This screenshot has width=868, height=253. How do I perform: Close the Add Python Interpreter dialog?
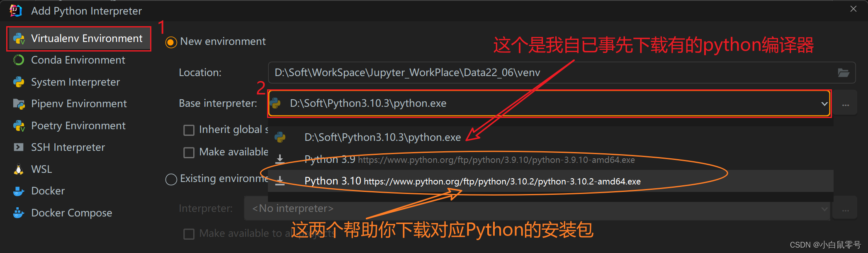click(x=853, y=9)
